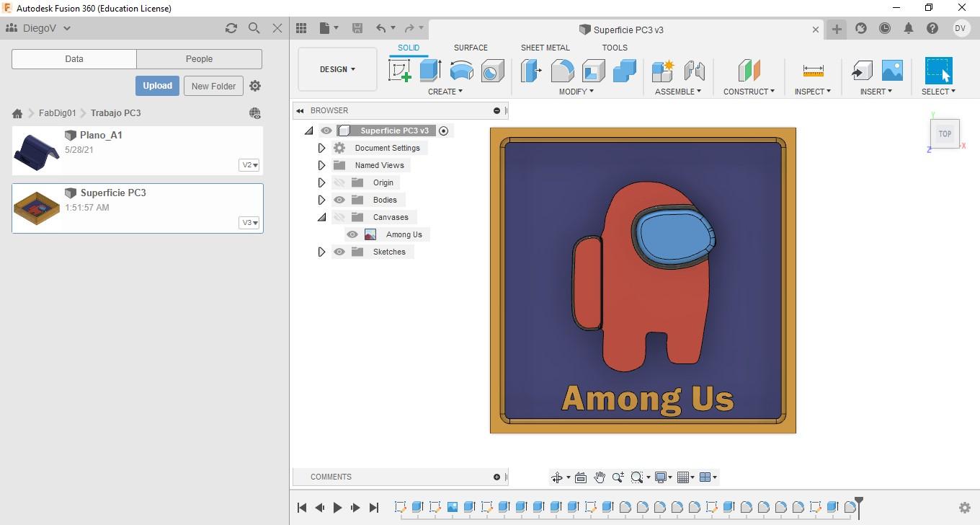Image resolution: width=980 pixels, height=525 pixels.
Task: Open the MODIFY dropdown menu
Action: 576,92
